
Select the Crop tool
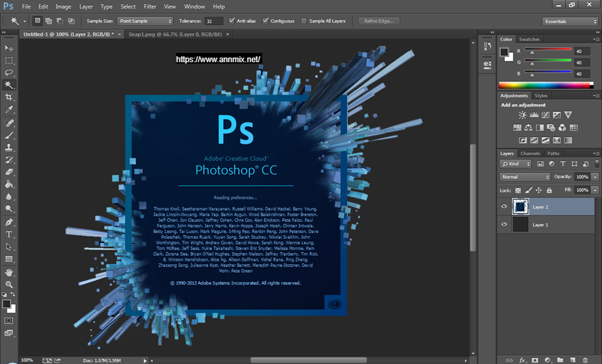[9, 97]
